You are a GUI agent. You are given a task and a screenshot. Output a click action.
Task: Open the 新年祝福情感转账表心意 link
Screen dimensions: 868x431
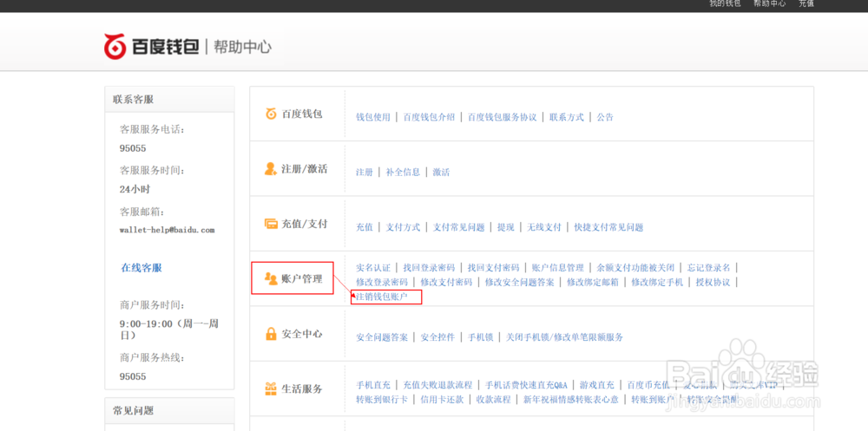571,400
